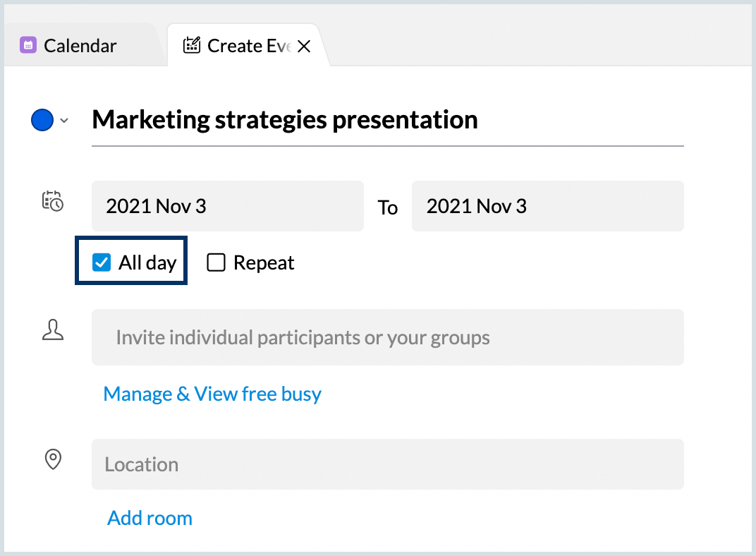Click the location pin icon
The image size is (756, 556).
[x=53, y=460]
